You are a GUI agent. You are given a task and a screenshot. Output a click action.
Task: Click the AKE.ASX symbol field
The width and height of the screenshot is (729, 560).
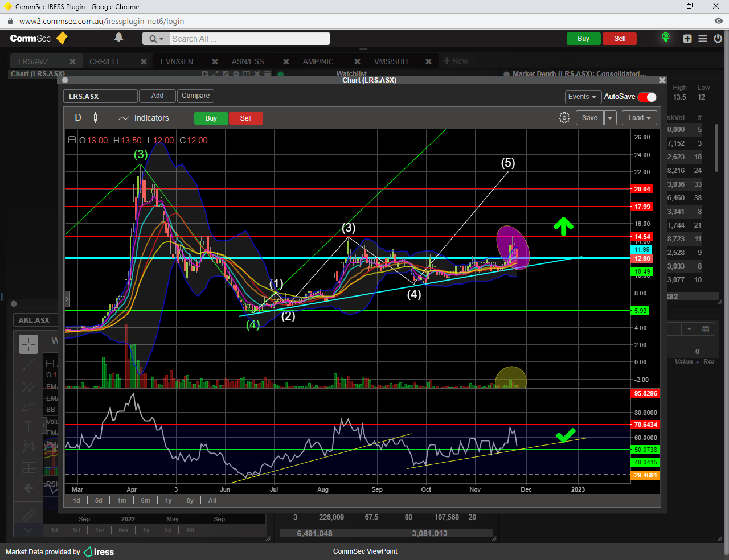35,320
